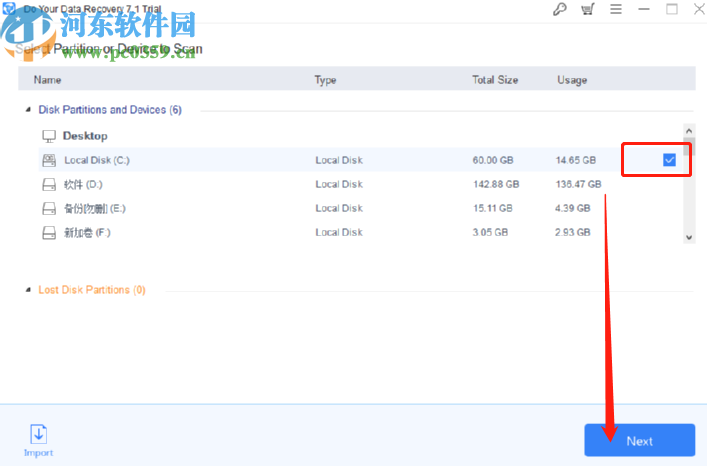Open the hamburger menu
Viewport: 707px width, 466px height.
(x=616, y=9)
